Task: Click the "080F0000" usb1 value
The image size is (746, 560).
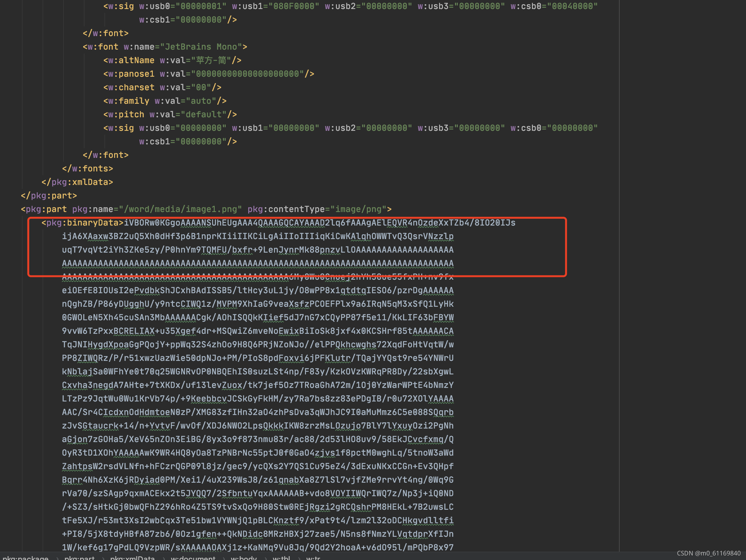Action: [x=293, y=6]
